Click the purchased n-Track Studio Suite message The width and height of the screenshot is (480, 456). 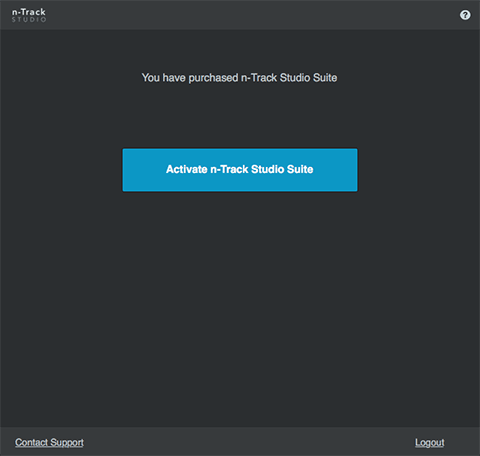click(239, 78)
